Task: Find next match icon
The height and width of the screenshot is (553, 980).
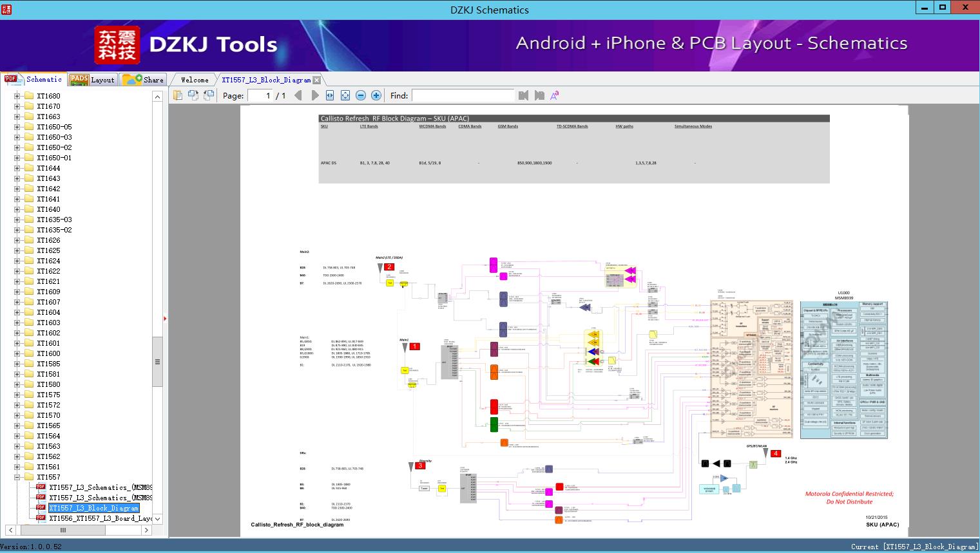Action: click(x=539, y=95)
